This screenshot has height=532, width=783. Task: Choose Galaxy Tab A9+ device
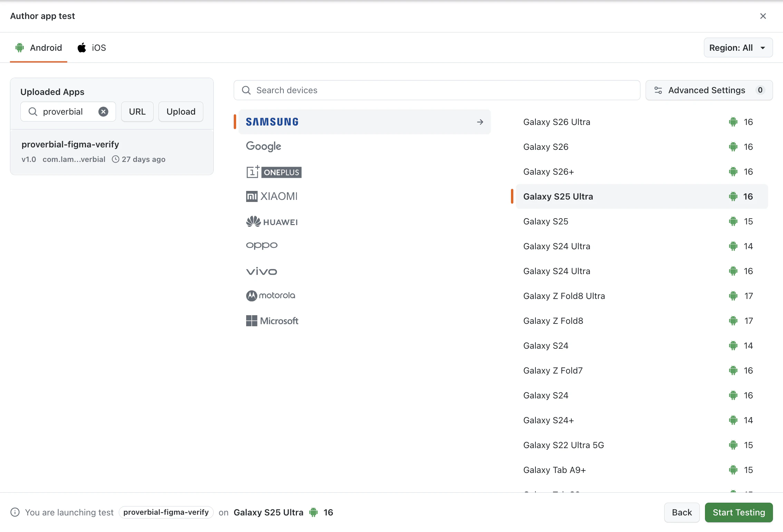tap(642, 470)
